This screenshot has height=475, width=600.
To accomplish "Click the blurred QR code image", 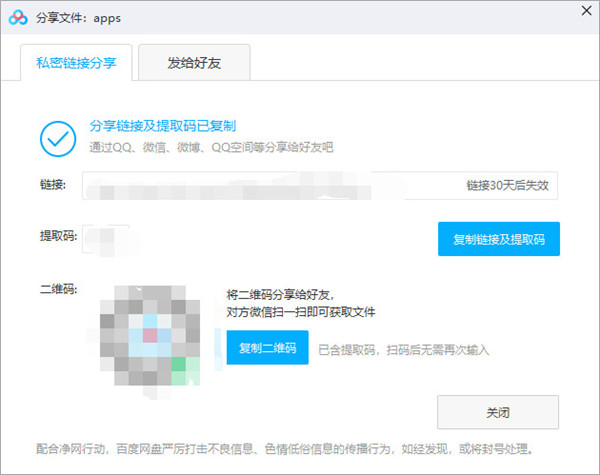I will (x=150, y=335).
